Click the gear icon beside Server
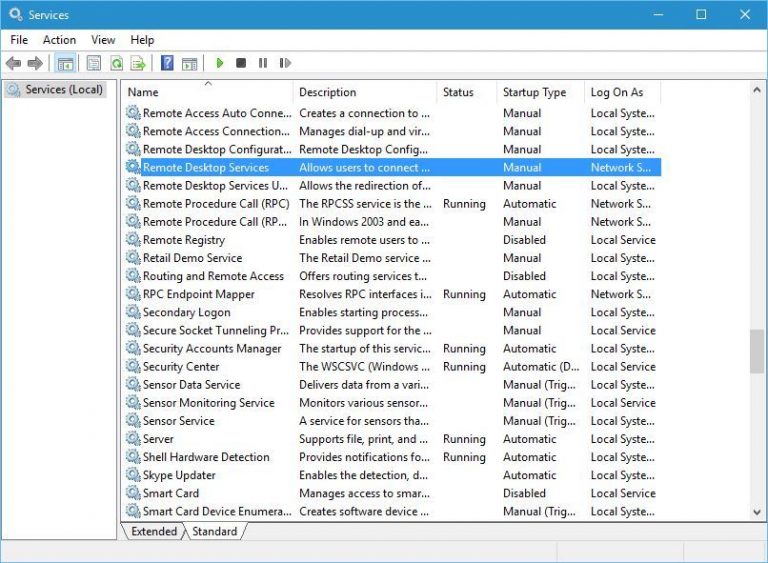Image resolution: width=768 pixels, height=563 pixels. [133, 438]
